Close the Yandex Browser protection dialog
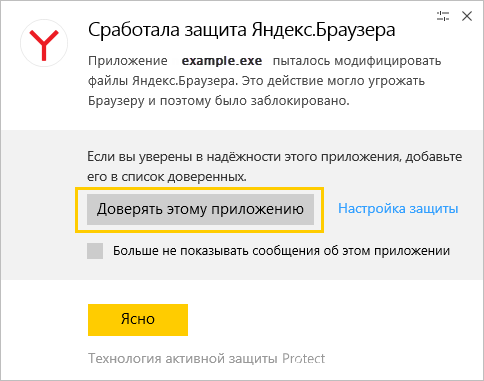Image resolution: width=484 pixels, height=381 pixels. tap(467, 16)
